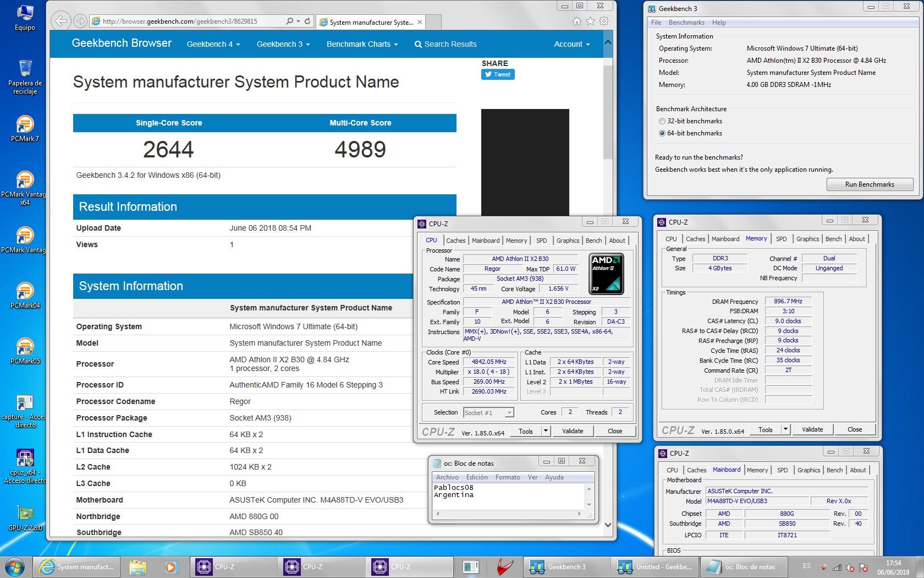Expand the Benchmark Charts dropdown

[x=362, y=44]
